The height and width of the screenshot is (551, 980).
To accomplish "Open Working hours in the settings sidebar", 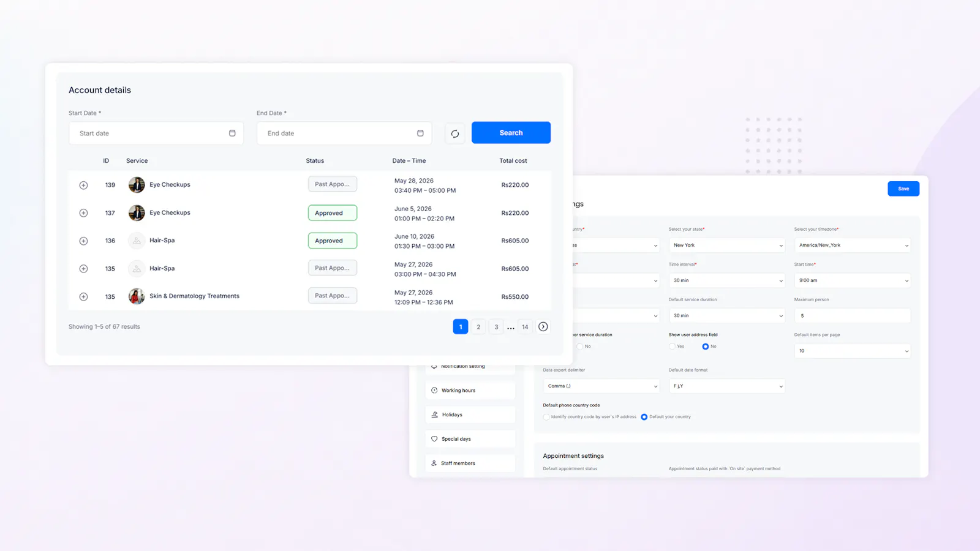I will click(470, 391).
